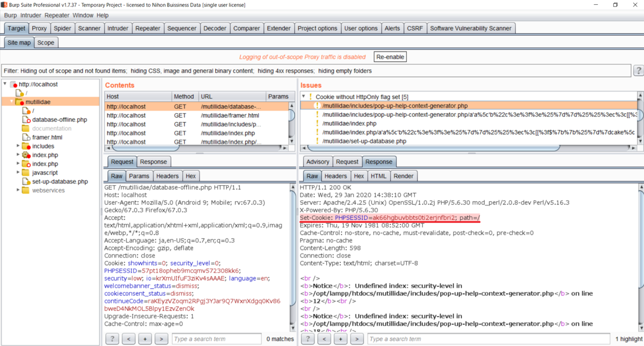Viewport: 644px width, 346px height.
Task: Click response panel next match '>' button
Action: point(357,338)
